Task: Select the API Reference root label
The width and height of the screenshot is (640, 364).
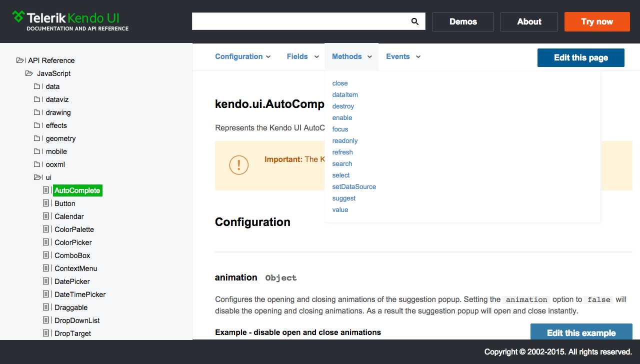Action: coord(51,60)
